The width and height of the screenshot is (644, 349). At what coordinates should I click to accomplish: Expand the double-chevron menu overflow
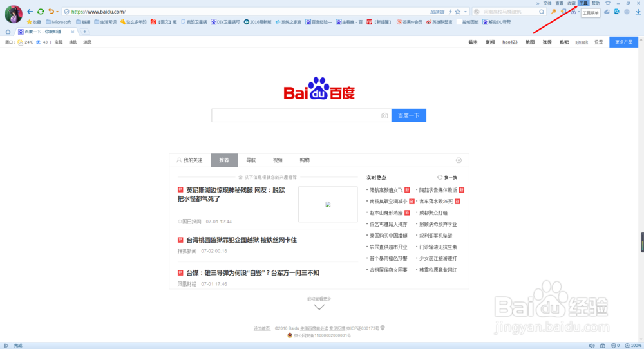pos(538,3)
